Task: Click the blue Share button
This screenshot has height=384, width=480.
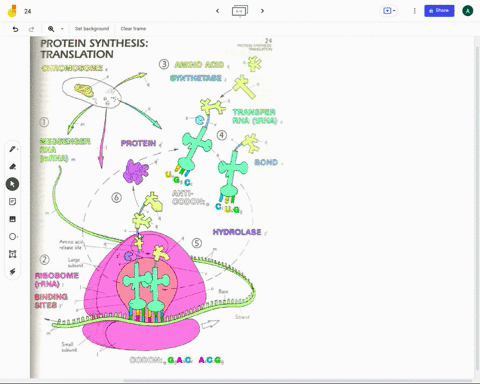Action: pos(439,11)
